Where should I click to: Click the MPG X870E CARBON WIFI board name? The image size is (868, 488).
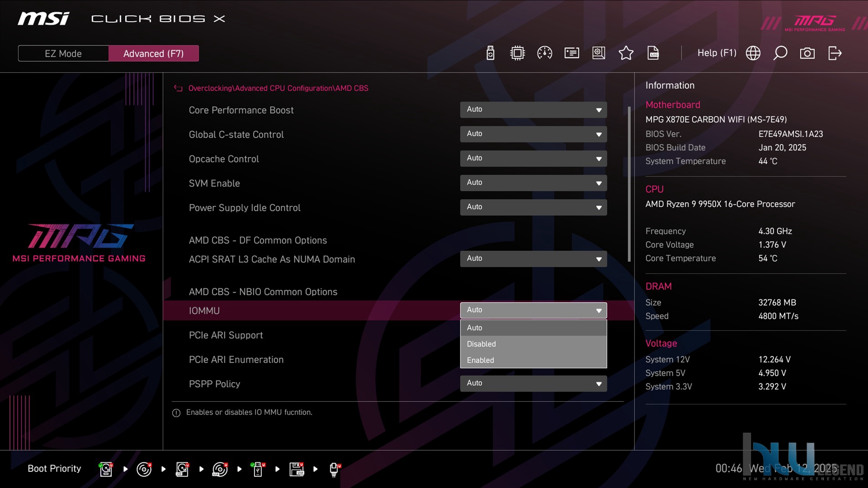[x=716, y=120]
